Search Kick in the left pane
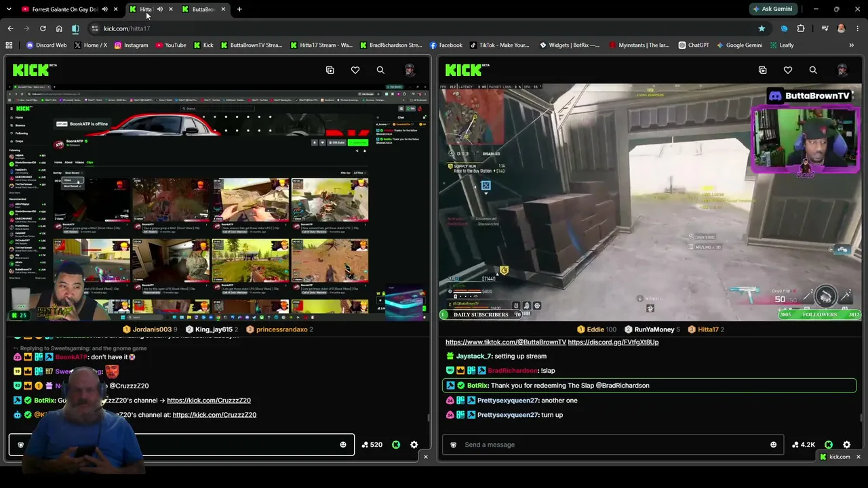Image resolution: width=868 pixels, height=488 pixels. (380, 70)
